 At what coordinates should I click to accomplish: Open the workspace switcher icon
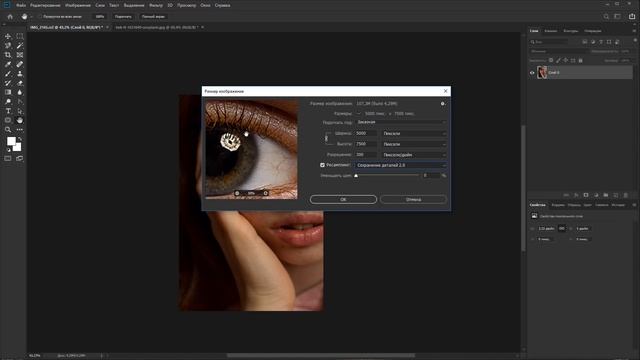(x=618, y=16)
